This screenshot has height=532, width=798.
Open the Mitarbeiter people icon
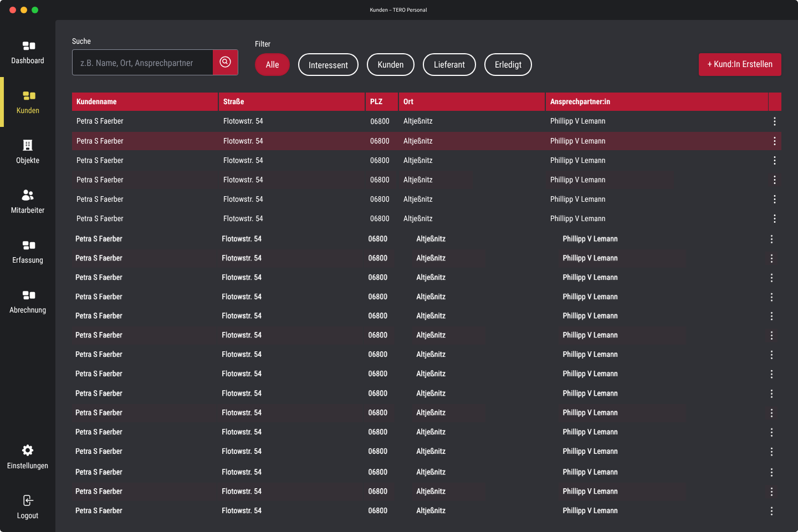click(28, 195)
